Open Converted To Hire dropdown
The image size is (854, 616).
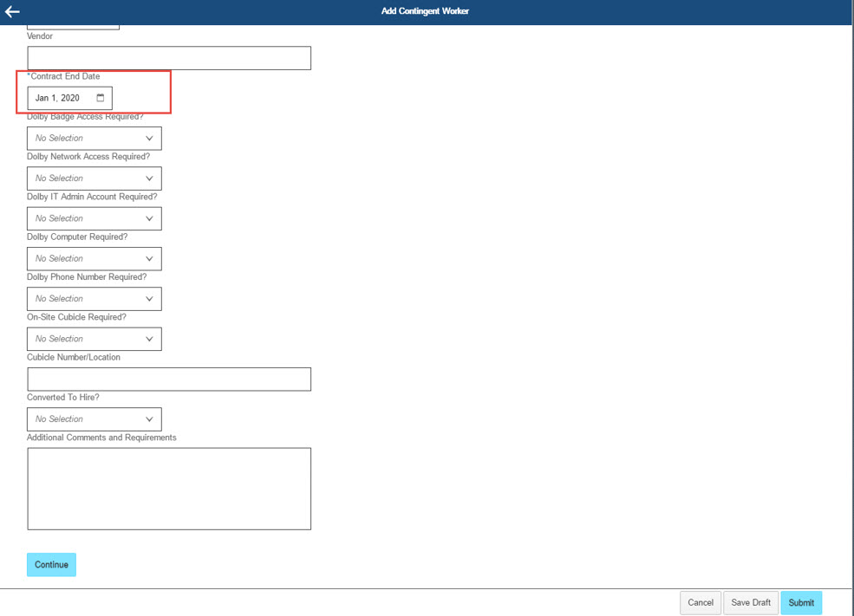click(x=95, y=419)
